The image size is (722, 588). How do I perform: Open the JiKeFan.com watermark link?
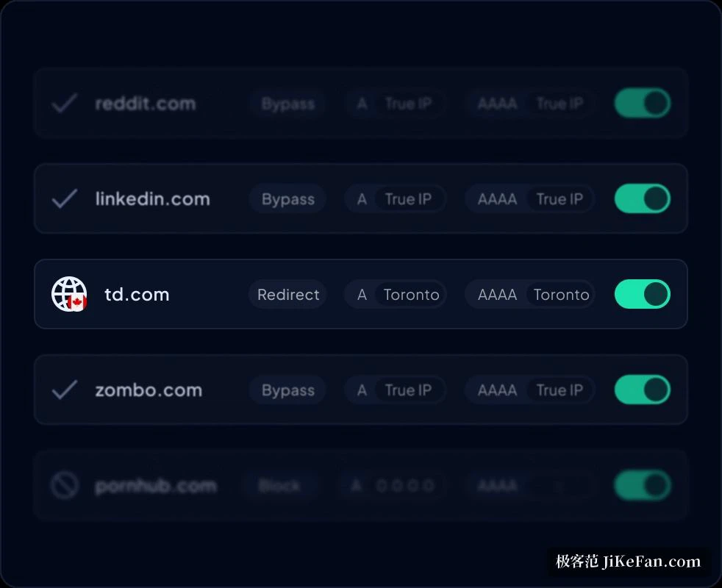628,562
